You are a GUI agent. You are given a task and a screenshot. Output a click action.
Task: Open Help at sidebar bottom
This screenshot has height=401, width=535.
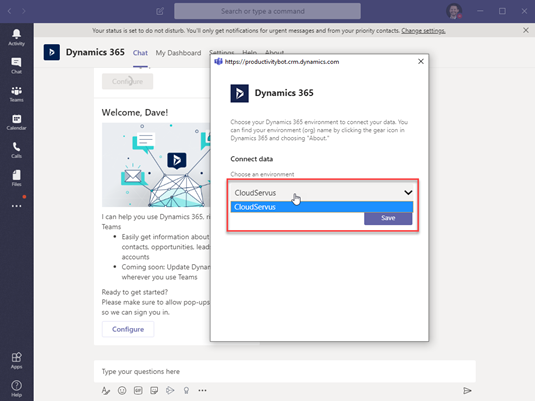[16, 388]
